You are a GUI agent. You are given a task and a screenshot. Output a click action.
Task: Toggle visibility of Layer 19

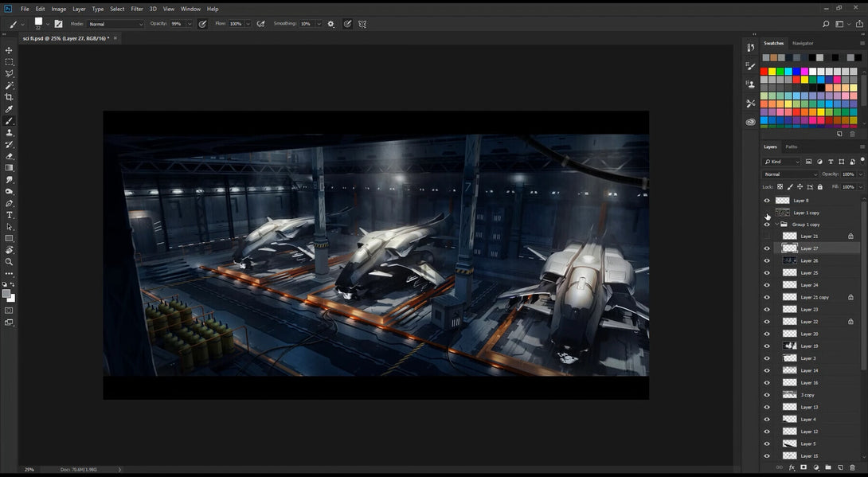tap(767, 346)
